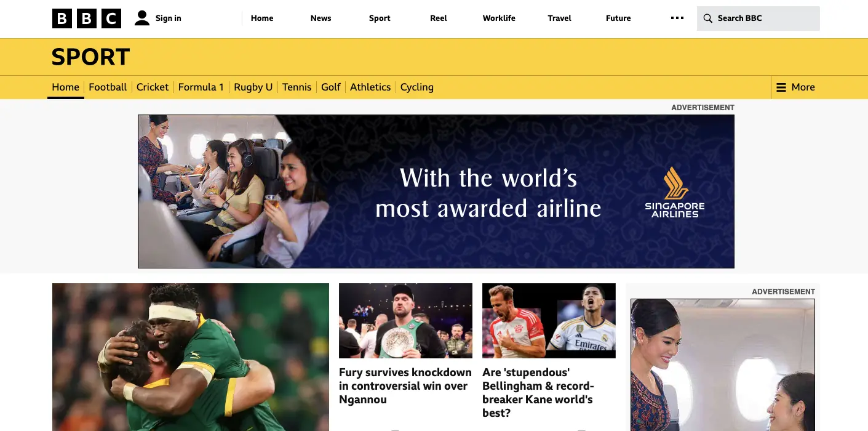This screenshot has width=868, height=431.
Task: Click the search magnifier icon
Action: click(708, 18)
